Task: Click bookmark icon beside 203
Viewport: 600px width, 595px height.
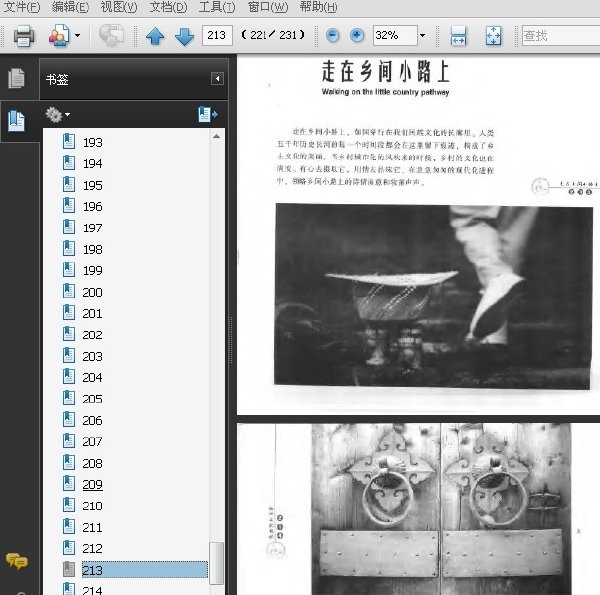Action: [69, 355]
